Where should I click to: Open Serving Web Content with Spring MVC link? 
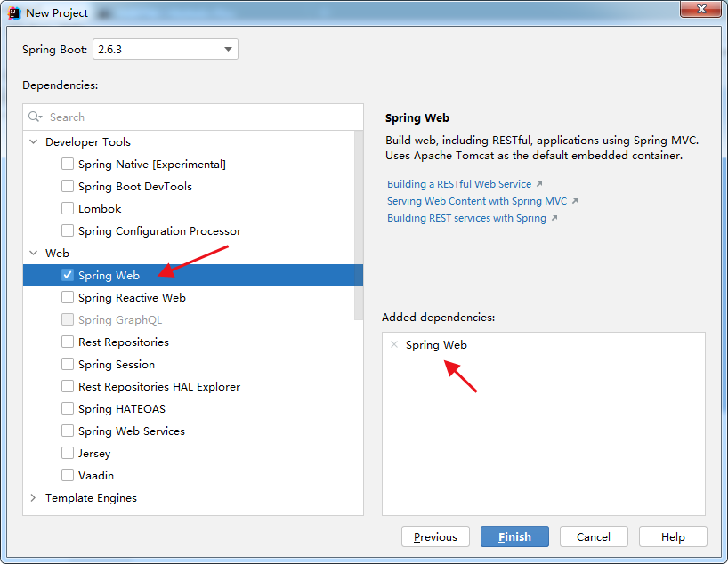(477, 201)
